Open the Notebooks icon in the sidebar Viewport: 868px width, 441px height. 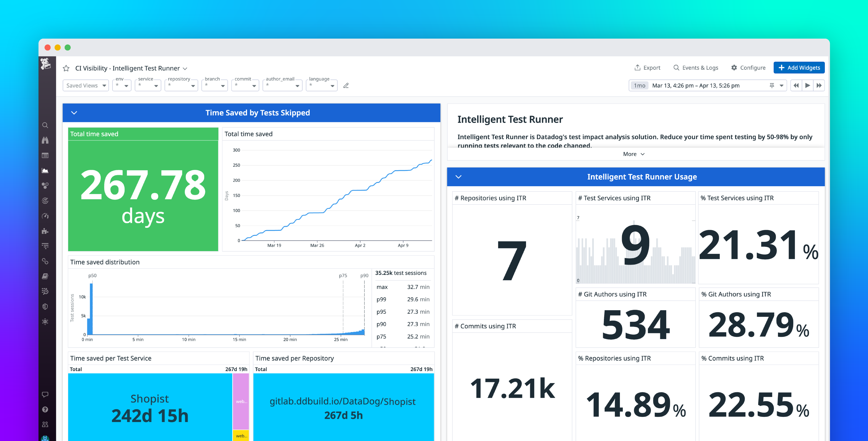[45, 276]
